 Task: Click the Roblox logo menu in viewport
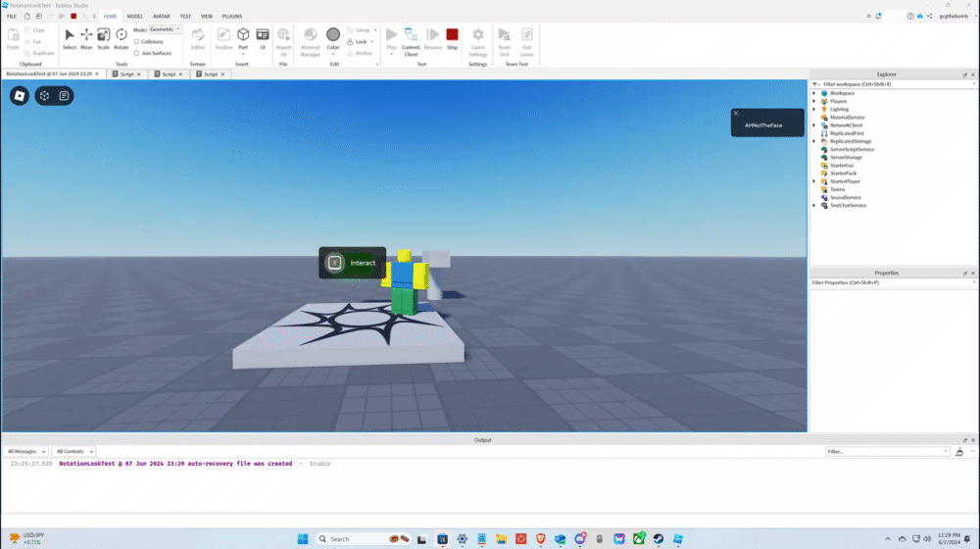pos(20,95)
